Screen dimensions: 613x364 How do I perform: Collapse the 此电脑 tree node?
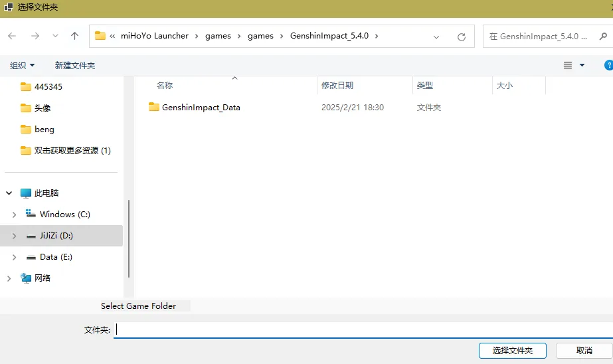9,193
